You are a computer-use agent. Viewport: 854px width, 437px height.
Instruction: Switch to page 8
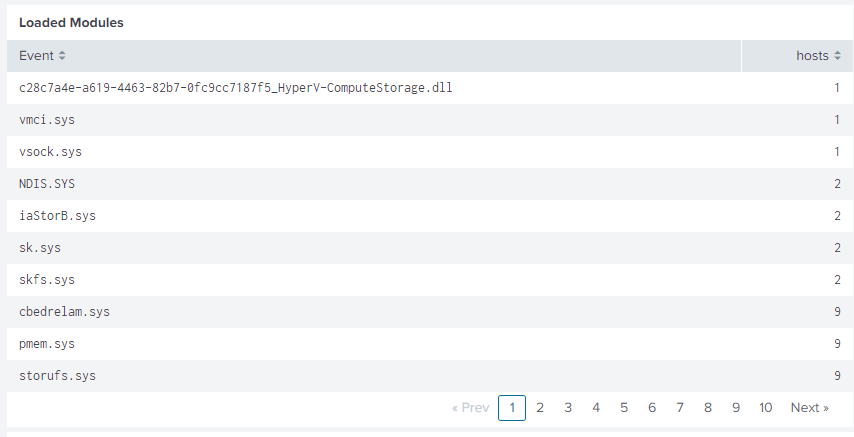(708, 408)
